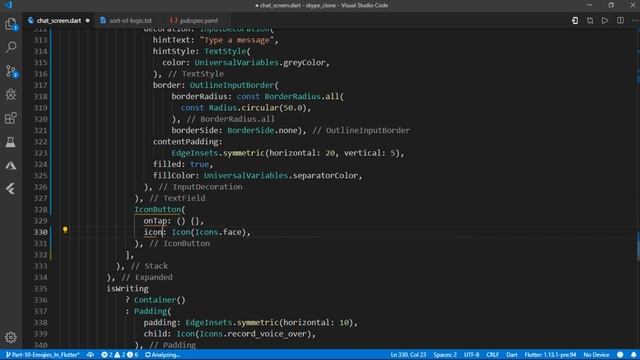
Task: Click the Padding( text on line 337
Action: 153,311
